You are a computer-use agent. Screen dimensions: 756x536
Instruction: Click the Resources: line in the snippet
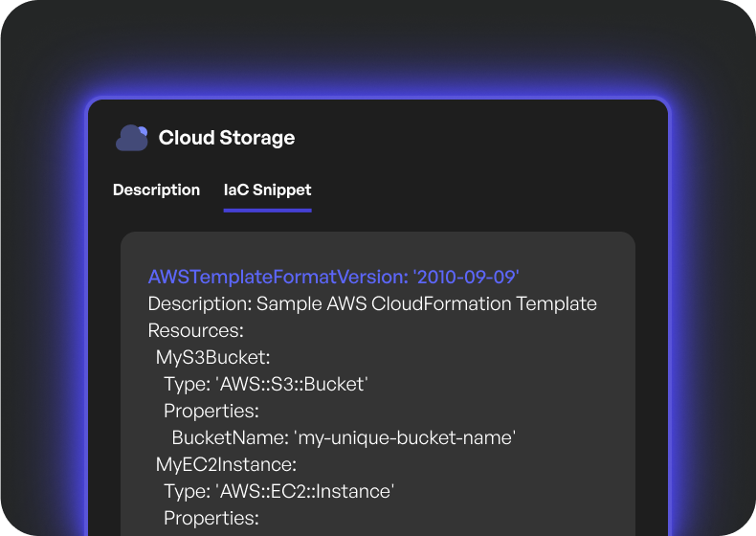click(x=196, y=331)
